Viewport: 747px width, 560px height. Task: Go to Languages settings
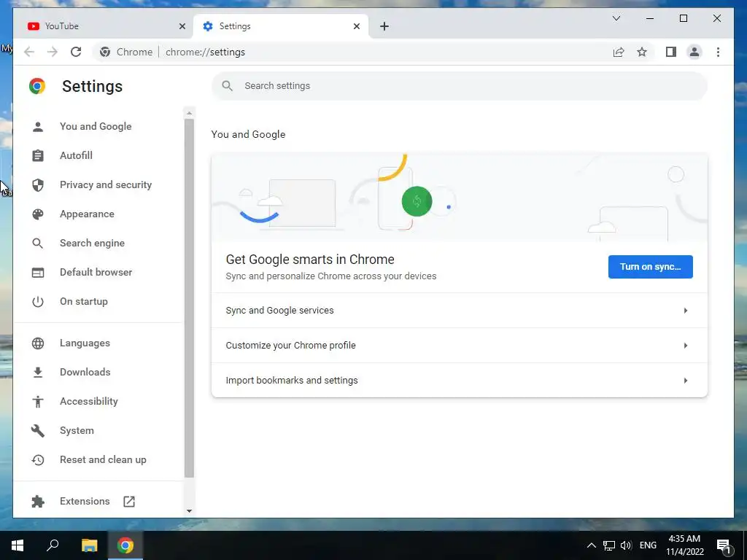click(x=85, y=343)
